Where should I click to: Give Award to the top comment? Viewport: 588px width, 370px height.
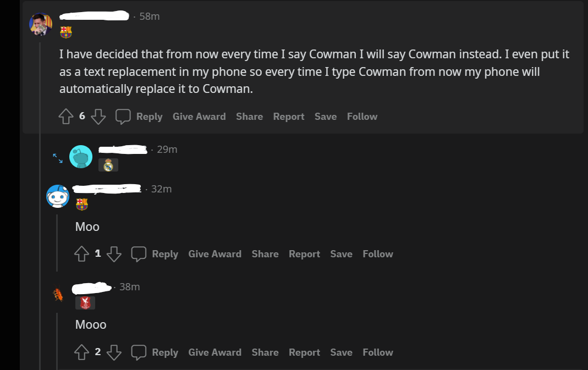(x=199, y=116)
